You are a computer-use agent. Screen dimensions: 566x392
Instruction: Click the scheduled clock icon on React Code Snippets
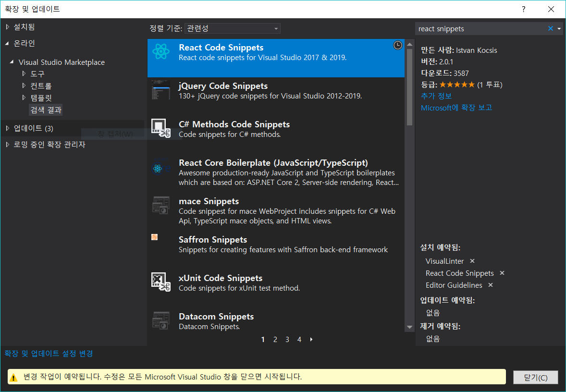click(x=397, y=45)
